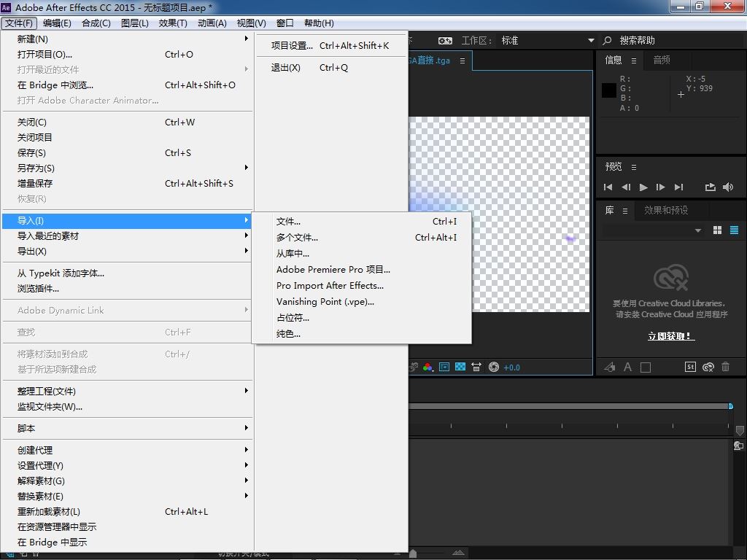Choose 纯色... from the import submenu
Screen dimensions: 747x560
coord(362,334)
